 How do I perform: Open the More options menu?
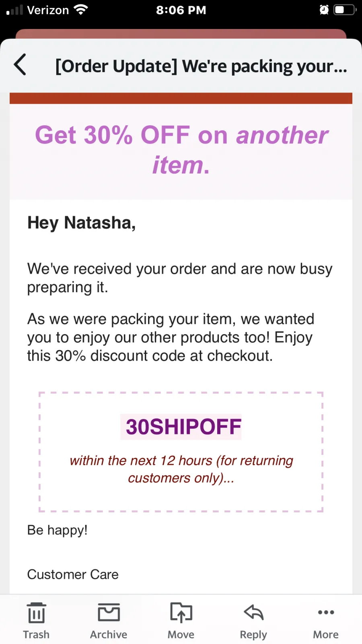(326, 620)
